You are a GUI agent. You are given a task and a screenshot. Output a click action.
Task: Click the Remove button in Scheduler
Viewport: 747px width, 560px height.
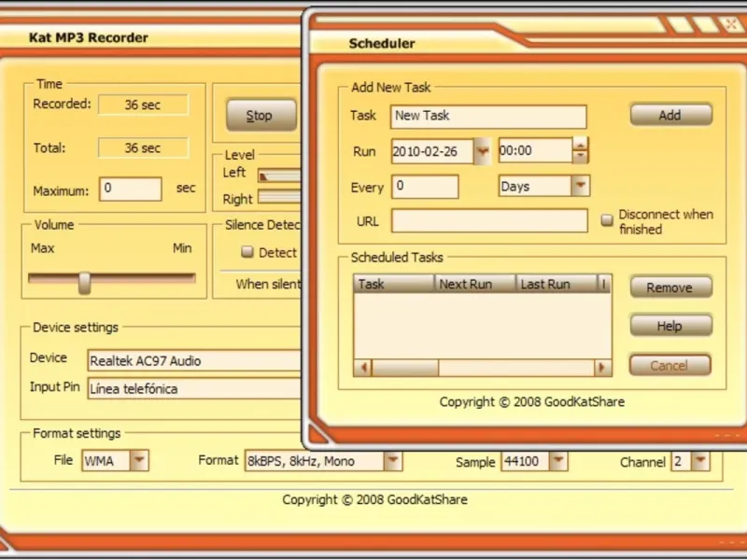670,287
